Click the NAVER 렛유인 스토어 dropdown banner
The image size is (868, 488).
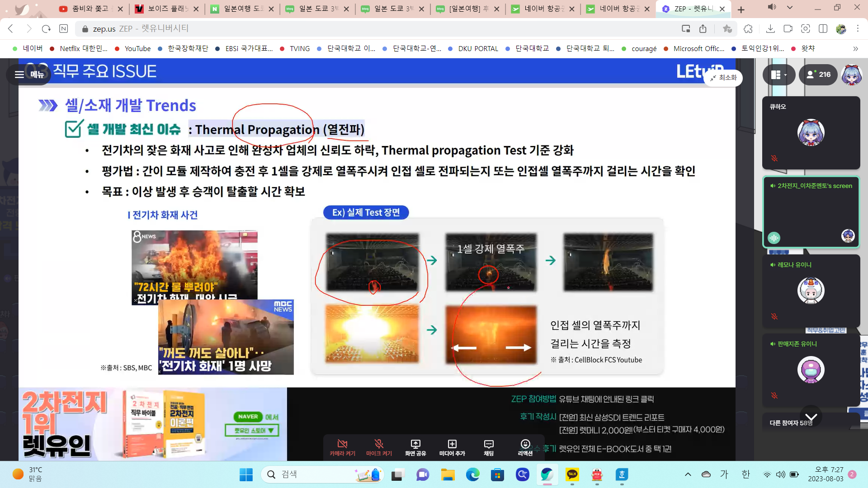252,430
